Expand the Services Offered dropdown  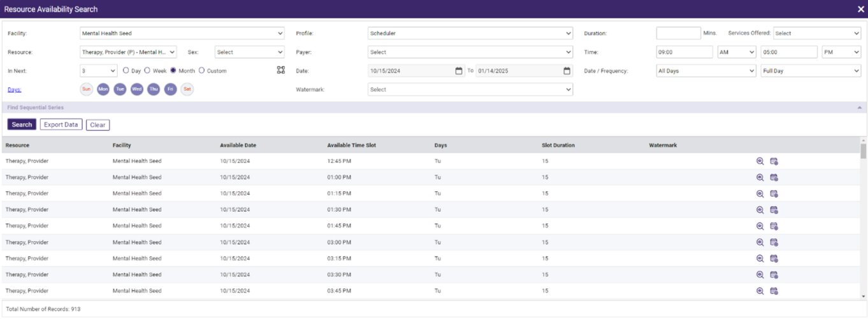(816, 33)
